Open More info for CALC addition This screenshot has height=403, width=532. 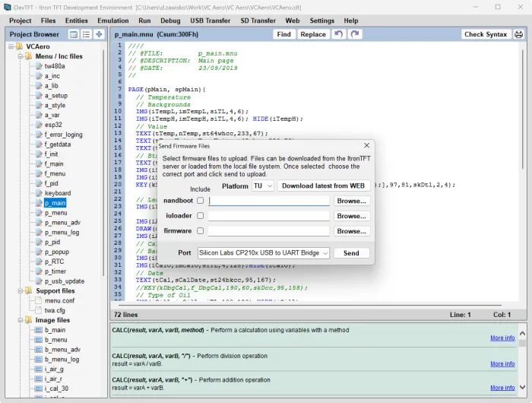click(502, 388)
